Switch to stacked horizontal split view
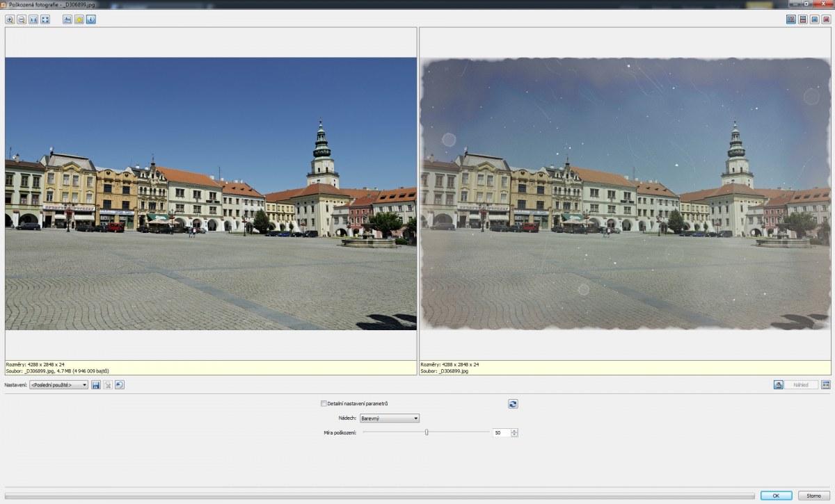The height and width of the screenshot is (504, 835). pos(803,19)
